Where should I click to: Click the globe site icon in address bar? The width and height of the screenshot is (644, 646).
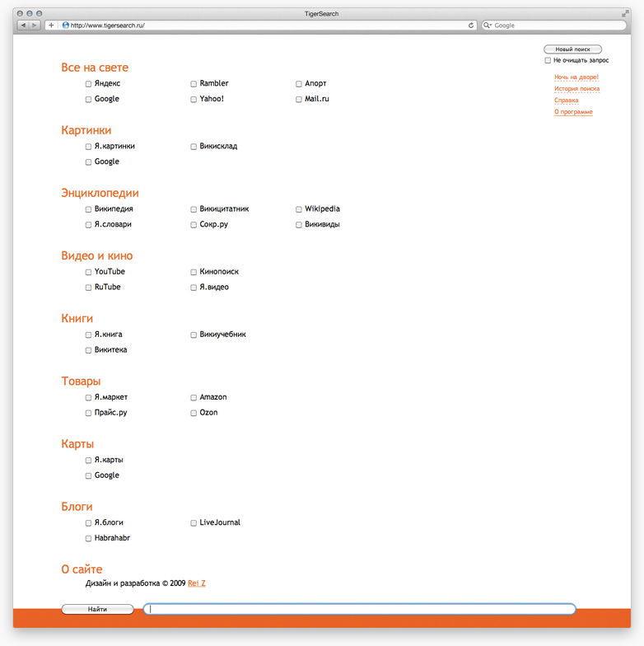[x=65, y=25]
